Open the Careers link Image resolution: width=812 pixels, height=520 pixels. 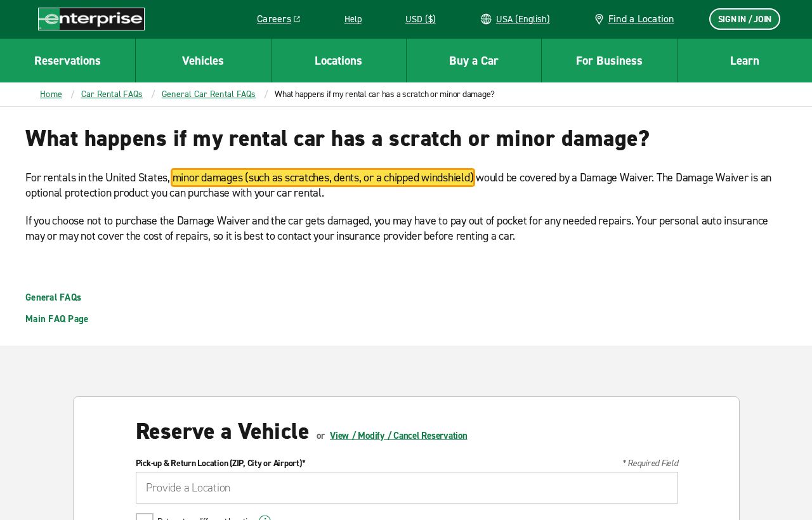[x=274, y=19]
